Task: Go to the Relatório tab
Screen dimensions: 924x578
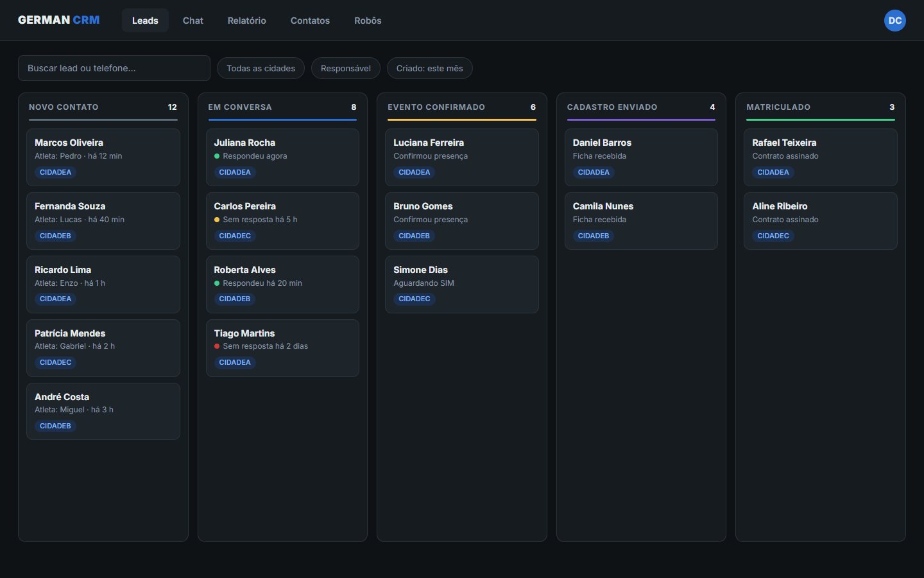Action: pos(246,21)
